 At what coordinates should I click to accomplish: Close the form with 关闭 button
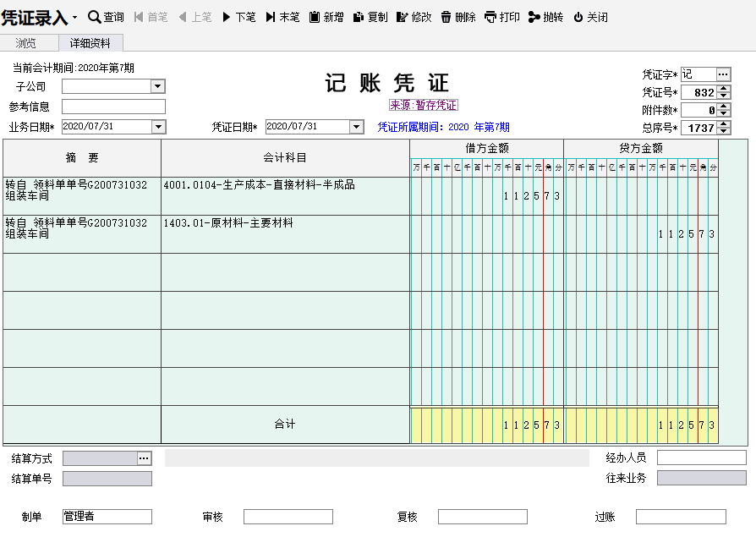(590, 17)
